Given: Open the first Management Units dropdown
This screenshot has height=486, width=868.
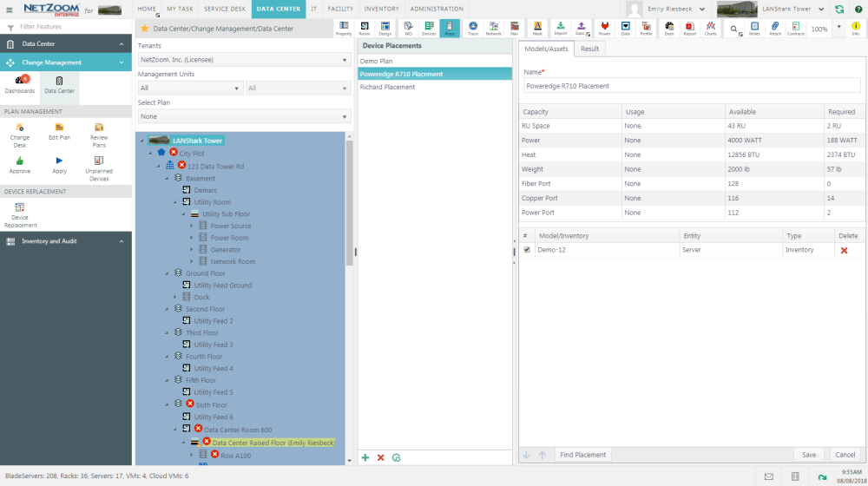Looking at the screenshot, I should tap(190, 88).
